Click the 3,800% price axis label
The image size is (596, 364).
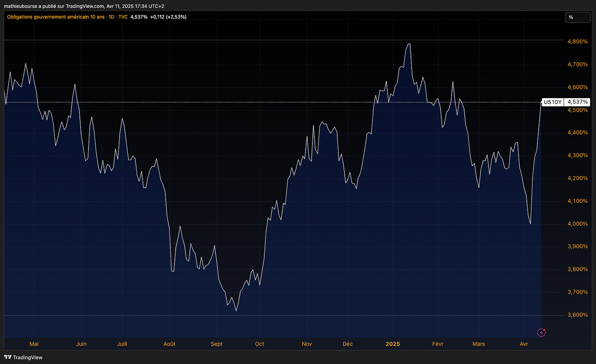[x=577, y=269]
